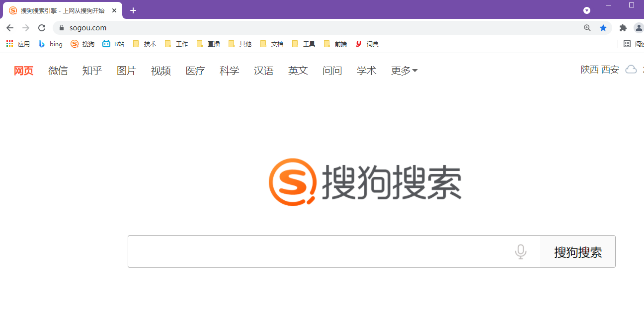This screenshot has width=644, height=335.
Task: Go to 汉语 search
Action: pyautogui.click(x=263, y=71)
